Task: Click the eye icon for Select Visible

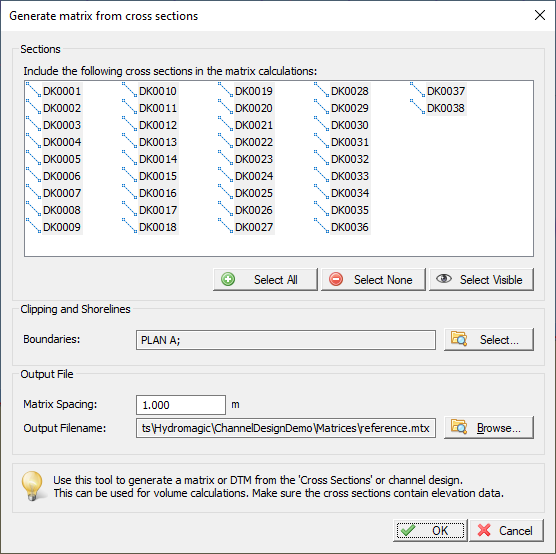Action: (x=444, y=278)
